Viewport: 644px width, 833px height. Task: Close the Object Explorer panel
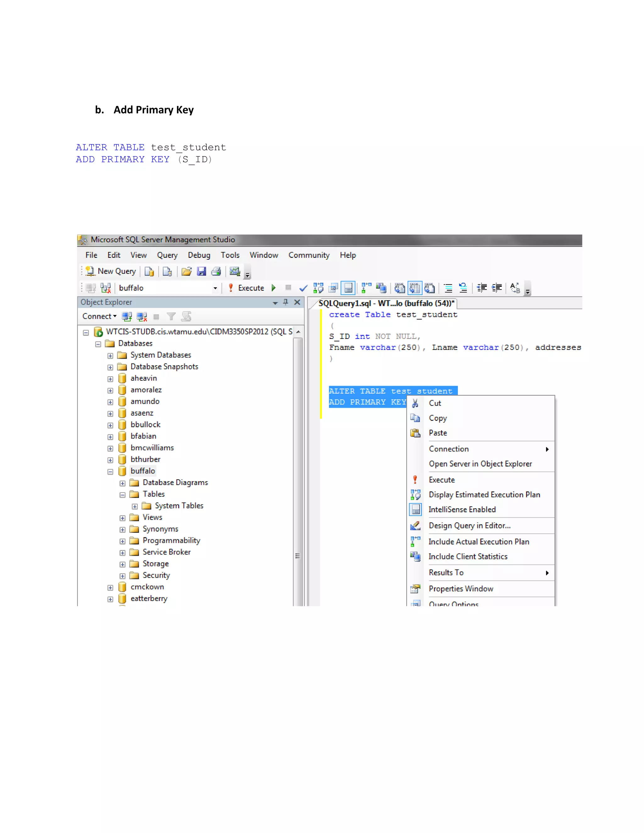[x=297, y=302]
